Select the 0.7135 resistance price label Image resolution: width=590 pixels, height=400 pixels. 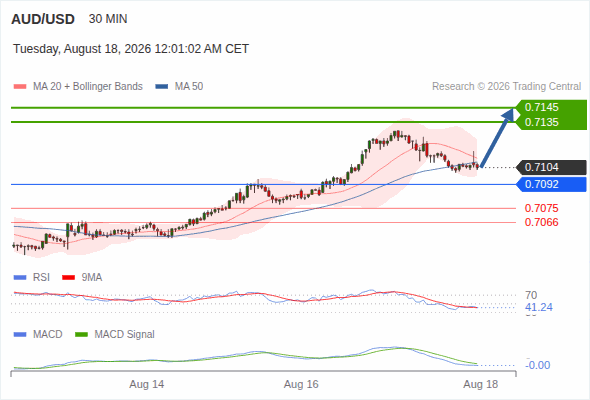541,122
